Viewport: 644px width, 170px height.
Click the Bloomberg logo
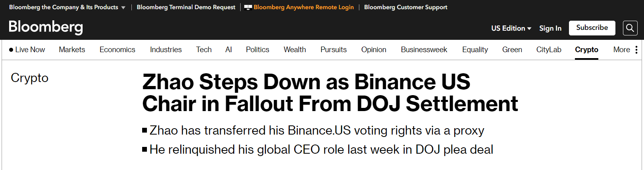click(x=46, y=27)
